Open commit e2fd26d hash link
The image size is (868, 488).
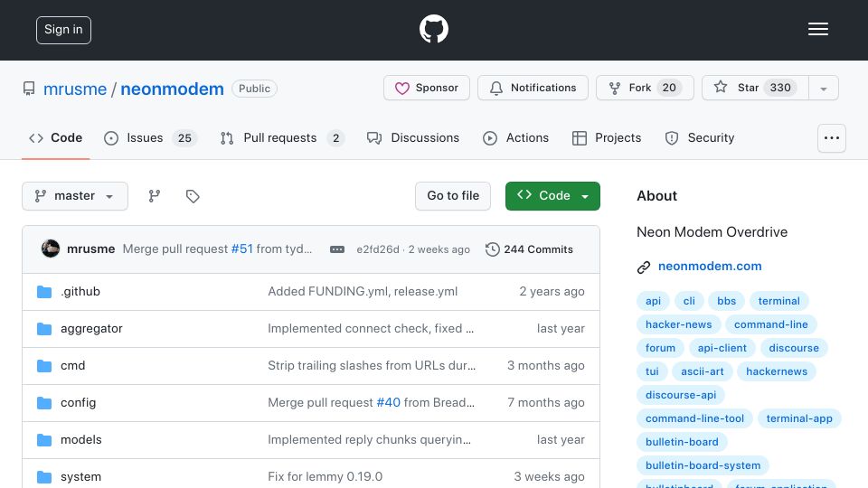(x=378, y=249)
